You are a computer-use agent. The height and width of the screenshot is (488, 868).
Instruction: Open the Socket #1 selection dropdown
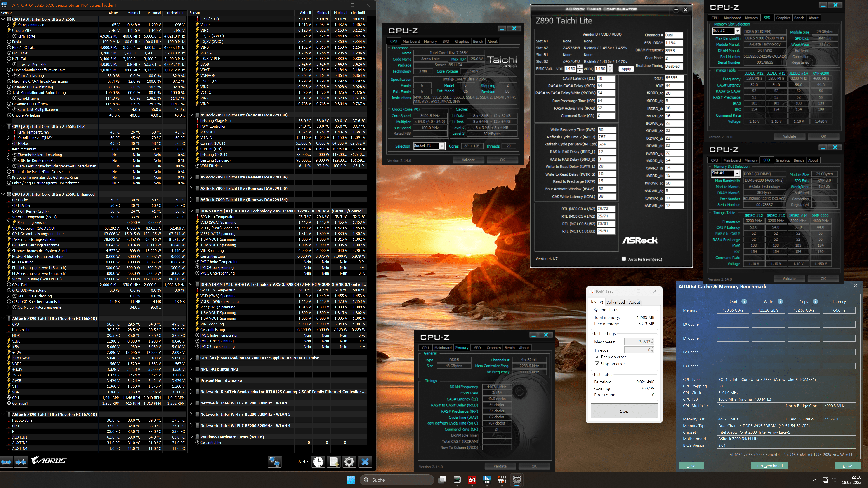tap(441, 146)
